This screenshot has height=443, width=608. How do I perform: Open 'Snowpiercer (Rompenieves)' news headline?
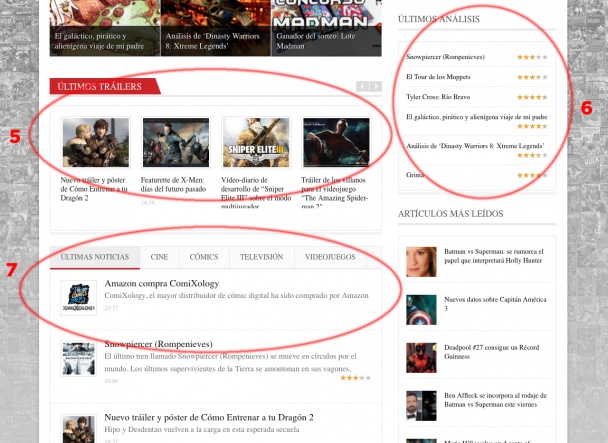click(x=158, y=344)
